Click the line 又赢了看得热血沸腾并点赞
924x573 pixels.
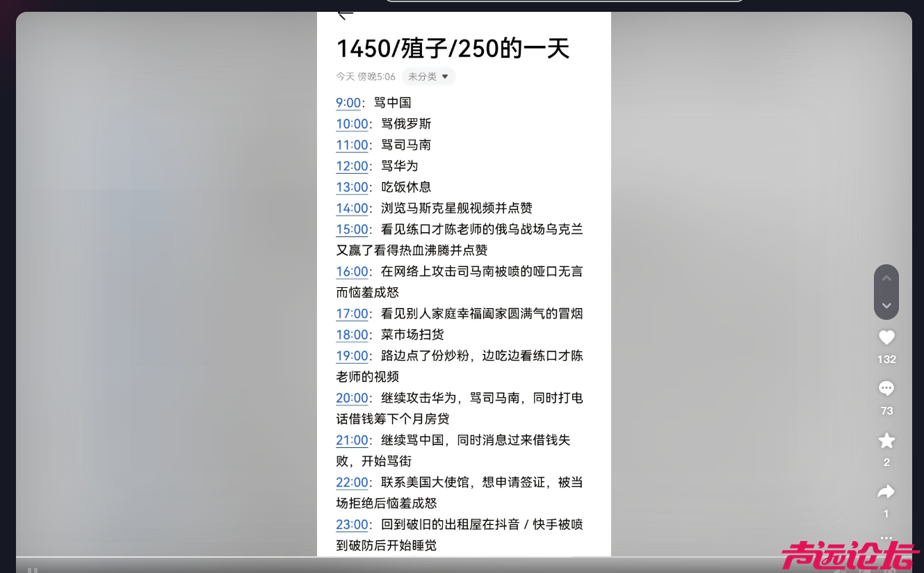coord(412,250)
